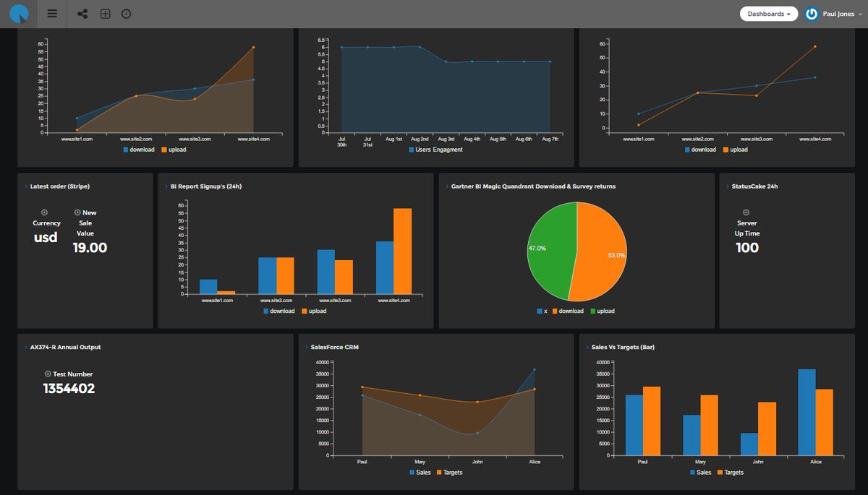The width and height of the screenshot is (868, 495).
Task: Click Paul Jones's round avatar icon
Action: point(811,13)
